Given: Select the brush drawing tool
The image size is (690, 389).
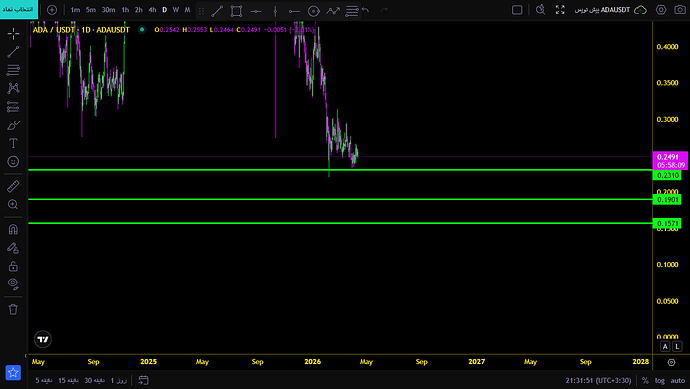Looking at the screenshot, I should pyautogui.click(x=13, y=125).
